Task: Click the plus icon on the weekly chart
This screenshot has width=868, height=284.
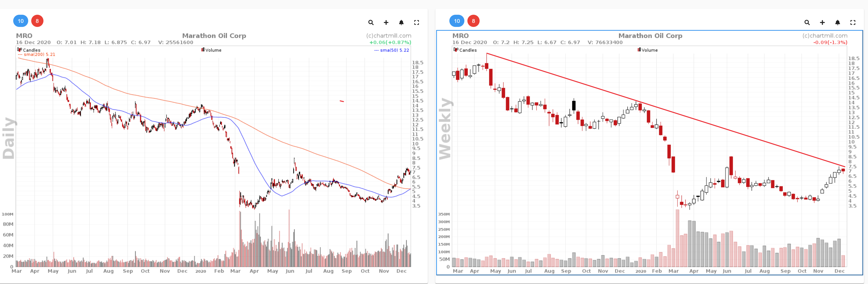Action: (823, 23)
